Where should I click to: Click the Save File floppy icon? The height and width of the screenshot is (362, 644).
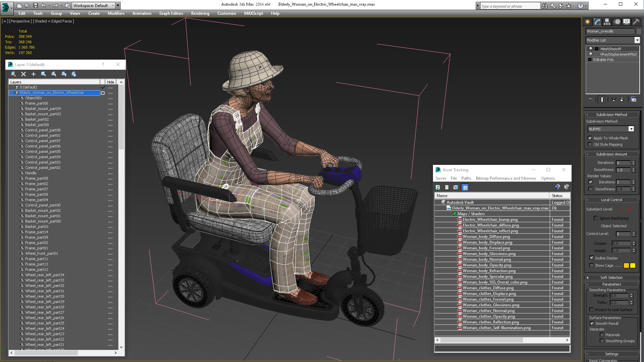pos(35,5)
